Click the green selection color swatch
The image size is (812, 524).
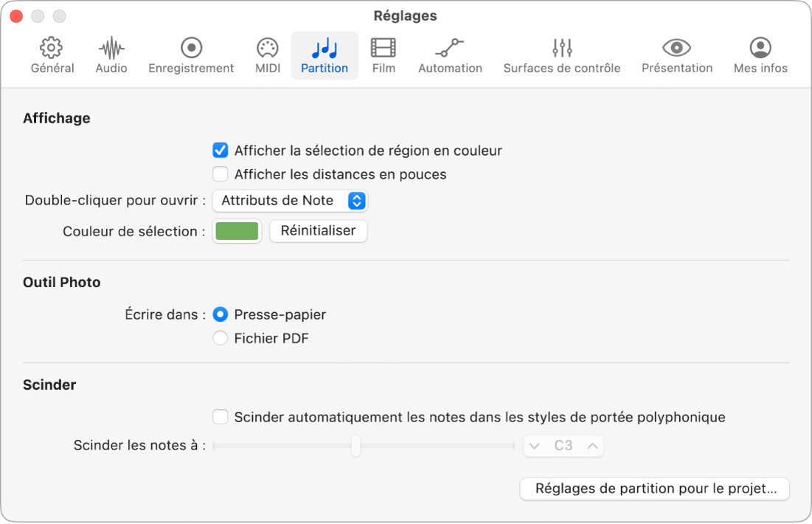[x=237, y=231]
